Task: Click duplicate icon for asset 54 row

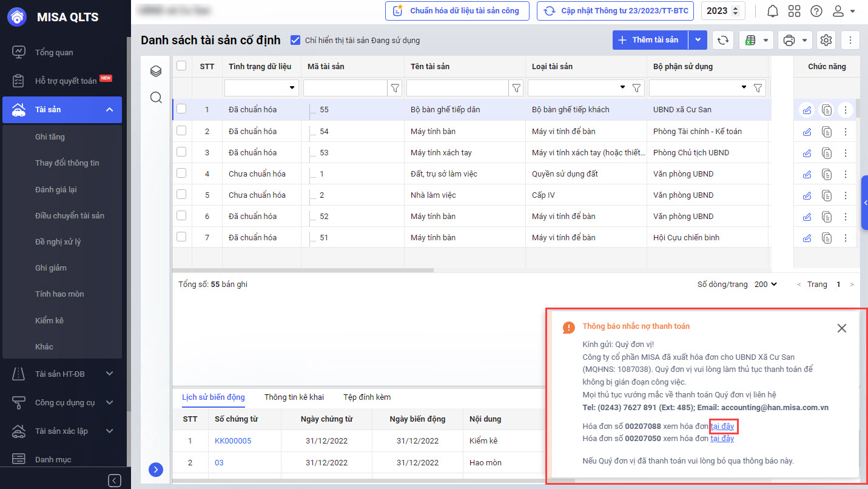Action: click(826, 132)
